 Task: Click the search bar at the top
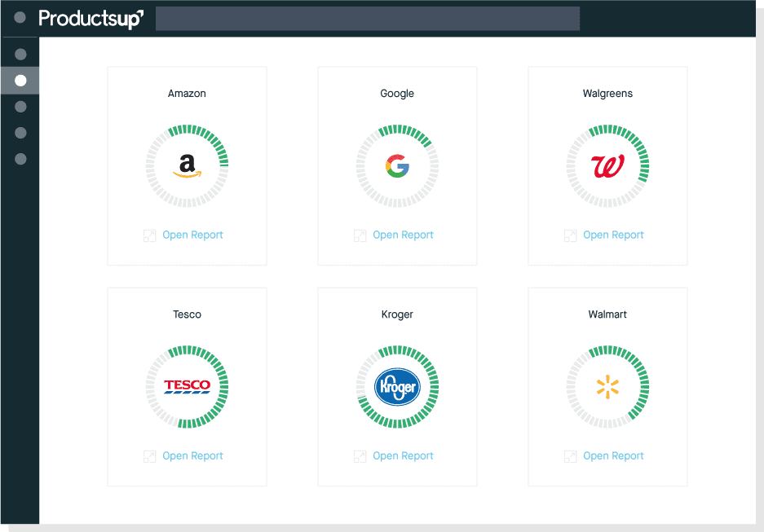pyautogui.click(x=367, y=18)
